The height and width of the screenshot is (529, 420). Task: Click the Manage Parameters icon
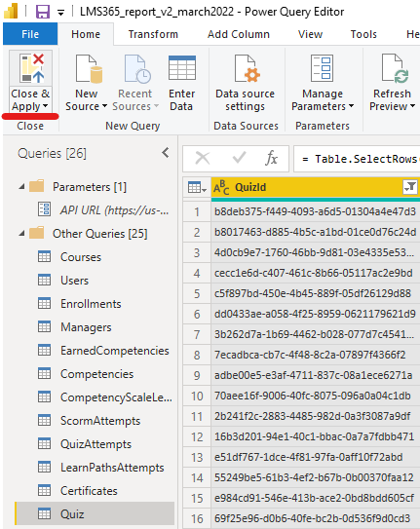point(323,68)
